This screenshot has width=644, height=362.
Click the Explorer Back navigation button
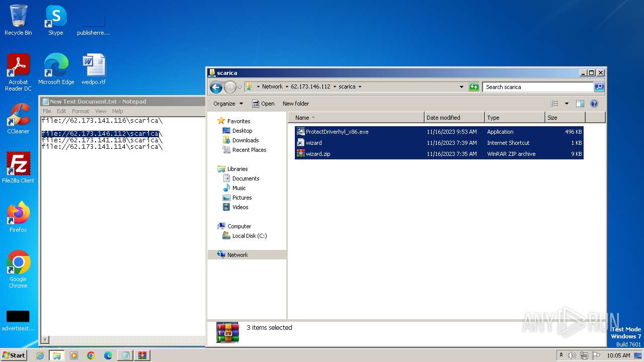[x=216, y=87]
